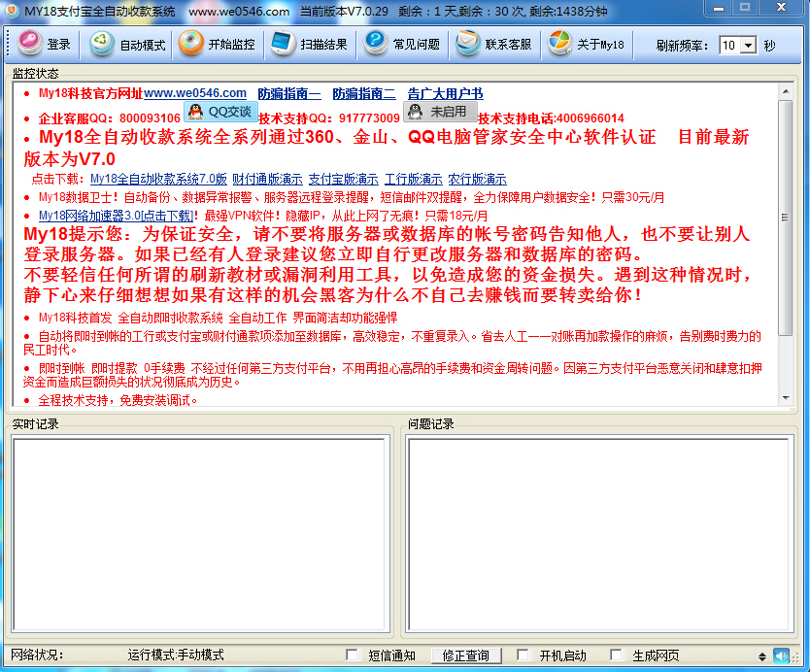View the 支付宝版演示 demo link
This screenshot has height=672, width=810.
point(344,180)
